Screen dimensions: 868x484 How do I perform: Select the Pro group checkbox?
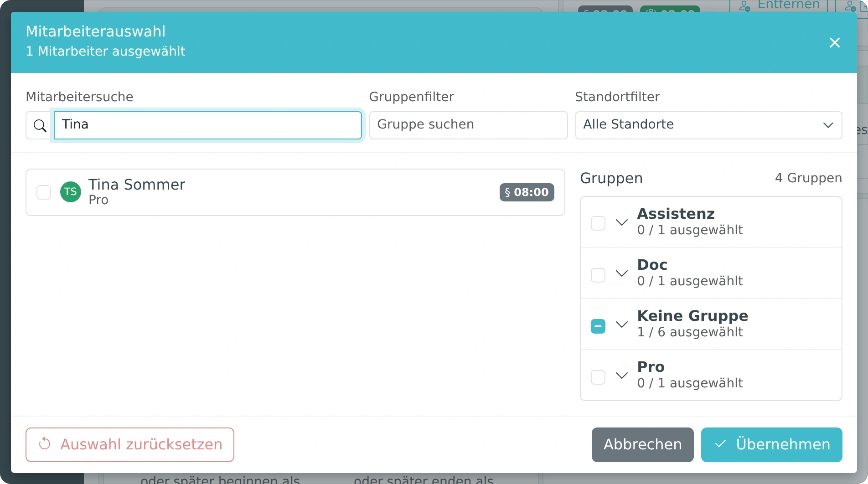coord(598,377)
